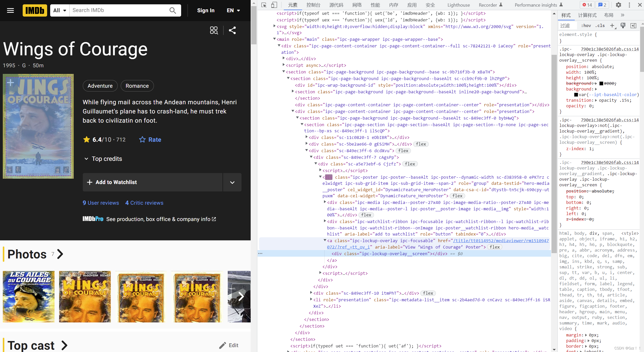Screen dimensions: 644x352
Task: Collapse the main role=main element
Action: 274,39
